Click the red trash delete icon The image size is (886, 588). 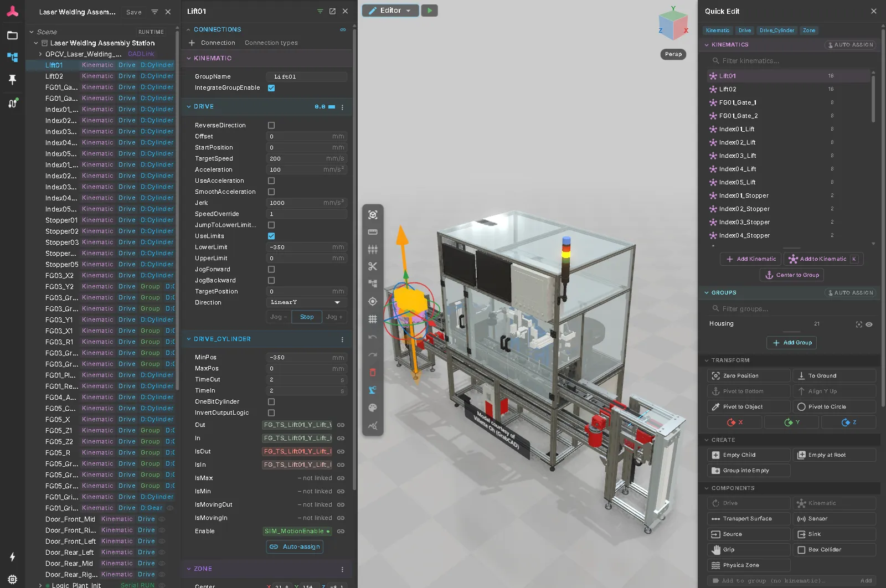click(373, 372)
